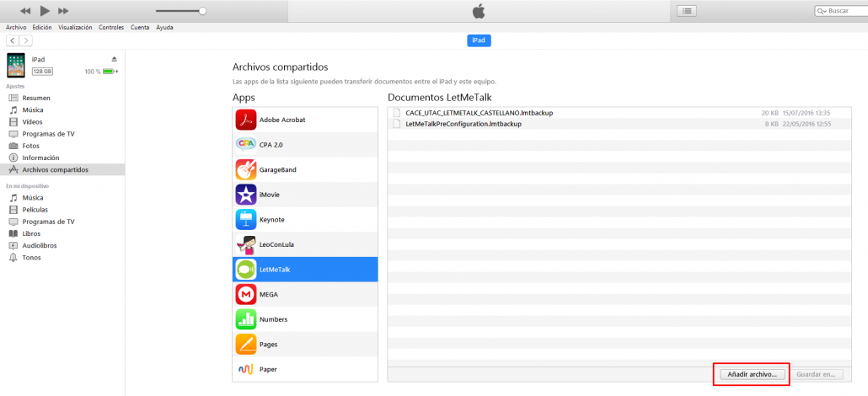The image size is (868, 396).
Task: Click the 128 GB capacity badge
Action: pyautogui.click(x=43, y=72)
